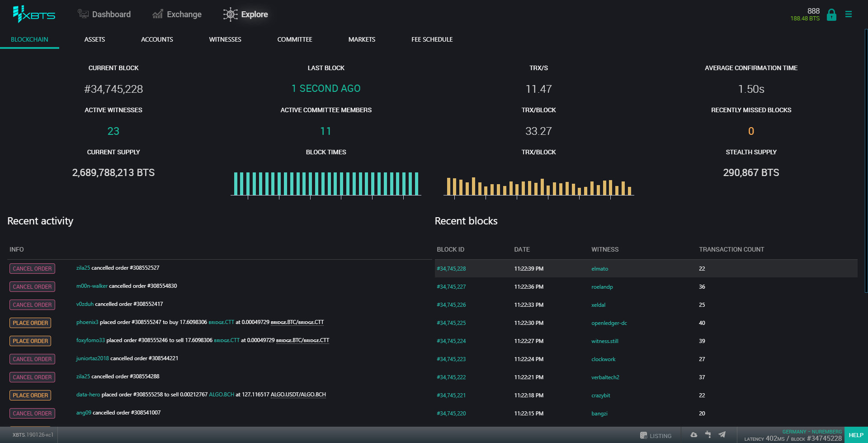The width and height of the screenshot is (868, 443).
Task: Open witness clockwork
Action: click(603, 359)
